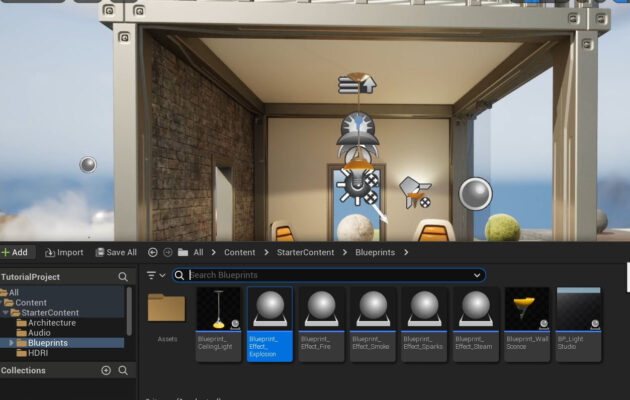The width and height of the screenshot is (630, 400).
Task: Select the Content breadcrumb path item
Action: [239, 253]
